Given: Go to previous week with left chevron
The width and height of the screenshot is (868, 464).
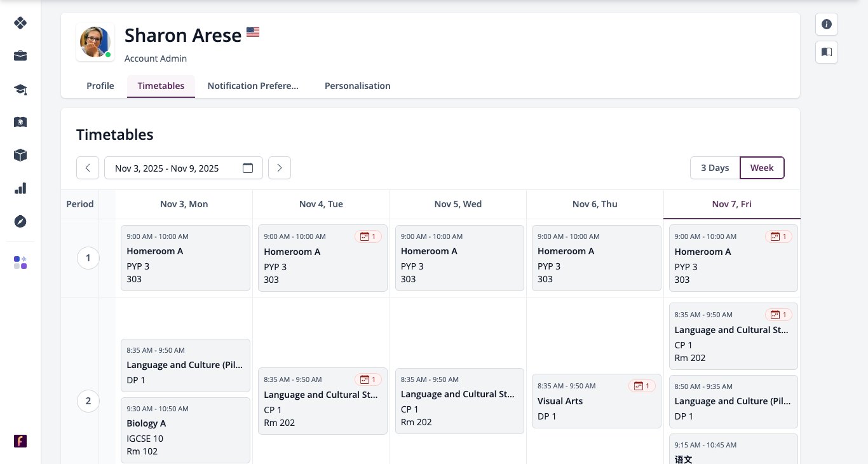Looking at the screenshot, I should click(88, 168).
